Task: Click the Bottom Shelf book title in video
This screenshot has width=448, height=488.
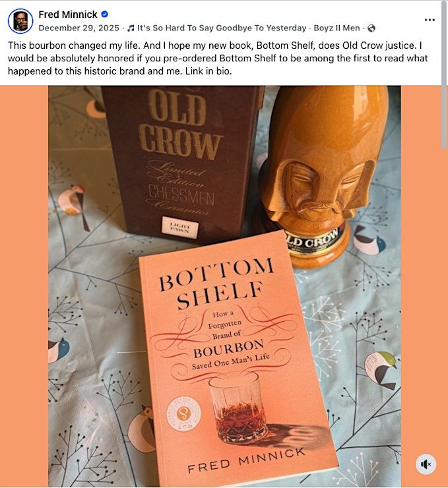Action: (216, 283)
